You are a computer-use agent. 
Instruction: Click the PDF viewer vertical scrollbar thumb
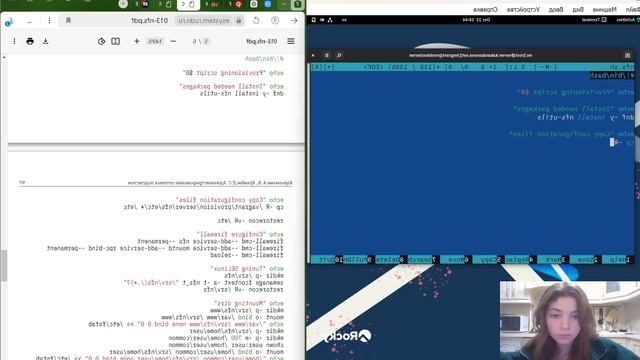[4, 265]
